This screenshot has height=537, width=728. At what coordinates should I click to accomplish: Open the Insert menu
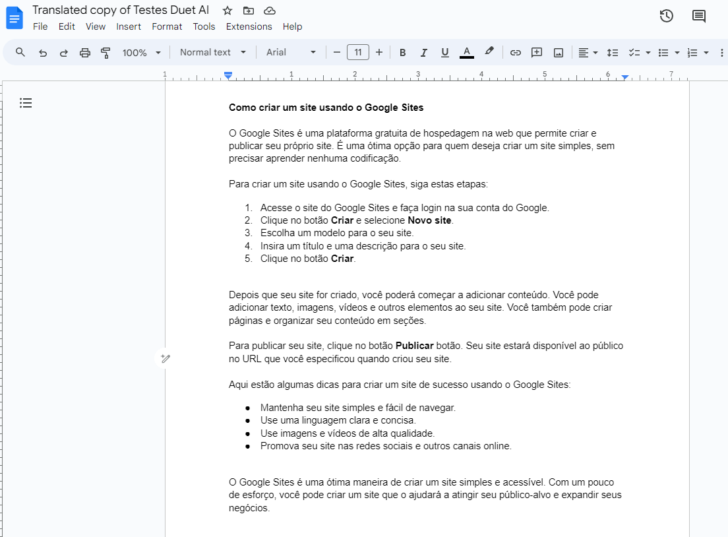click(x=128, y=26)
